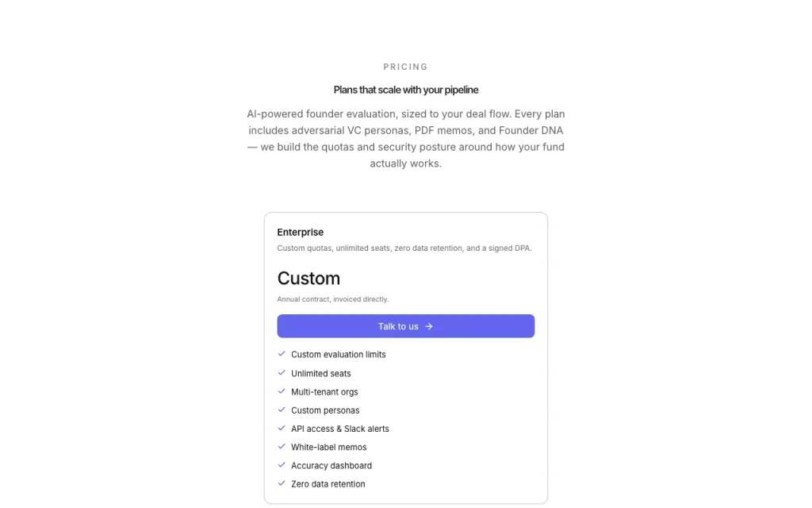Click the White-label memos feature text
The width and height of the screenshot is (812, 508).
pyautogui.click(x=328, y=447)
